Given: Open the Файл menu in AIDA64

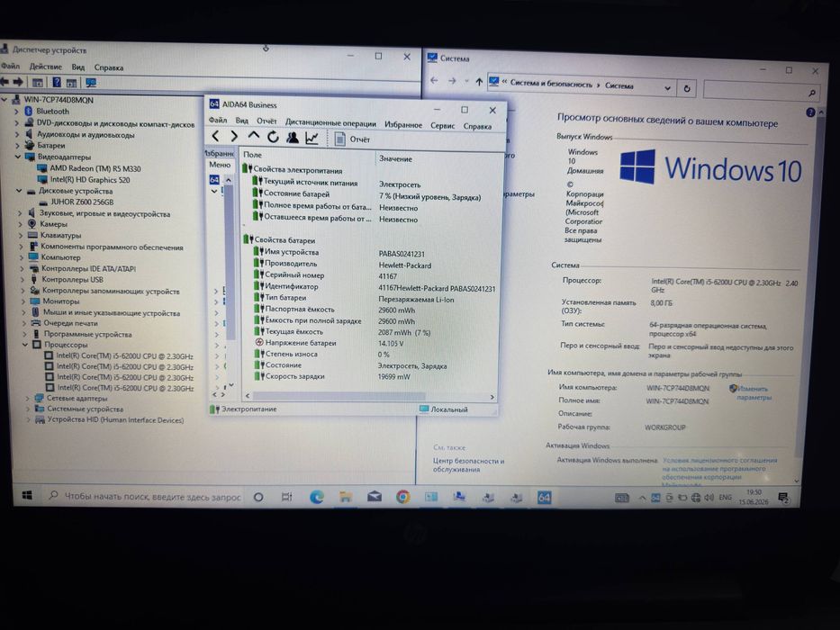Looking at the screenshot, I should [x=218, y=120].
